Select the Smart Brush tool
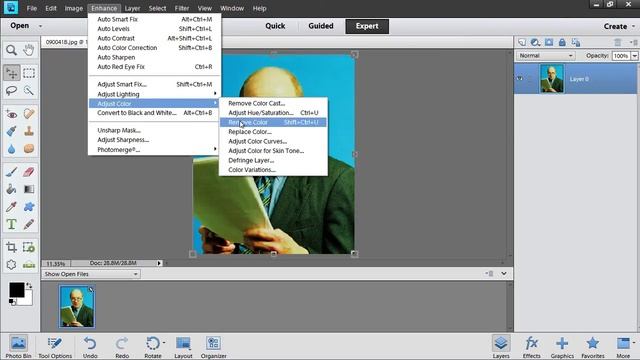Screen dimensions: 640x360 click(x=11, y=131)
